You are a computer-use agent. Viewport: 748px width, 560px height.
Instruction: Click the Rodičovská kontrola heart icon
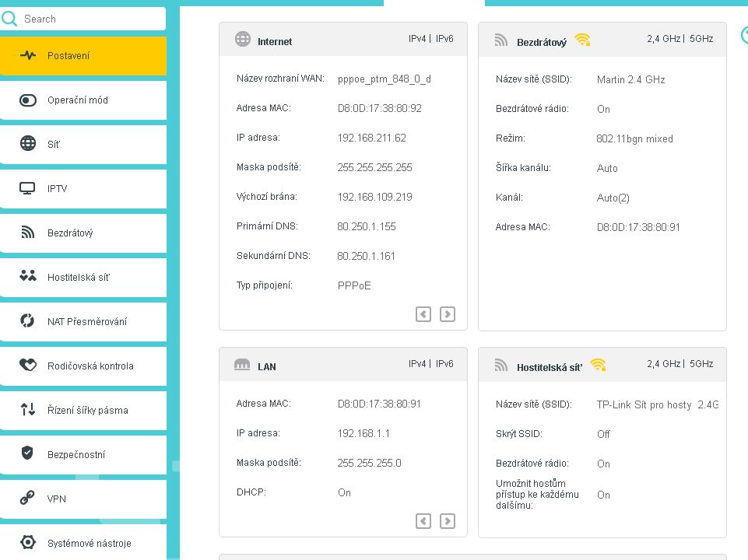(28, 366)
